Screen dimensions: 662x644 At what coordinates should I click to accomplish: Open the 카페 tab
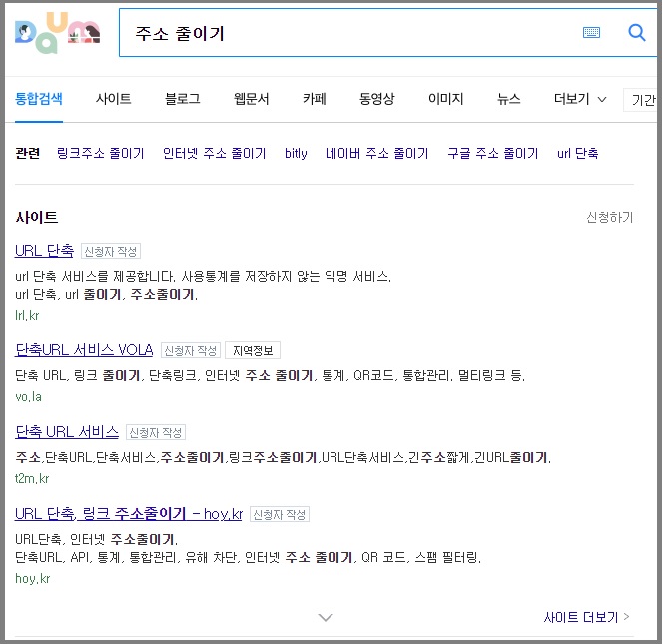point(315,99)
